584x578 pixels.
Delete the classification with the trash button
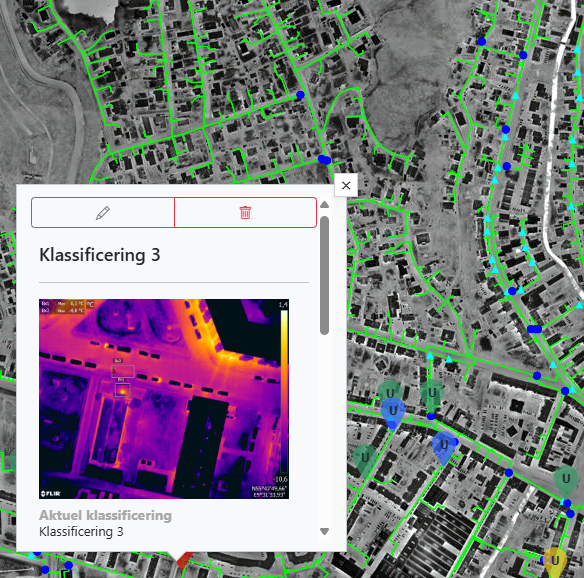pos(245,213)
